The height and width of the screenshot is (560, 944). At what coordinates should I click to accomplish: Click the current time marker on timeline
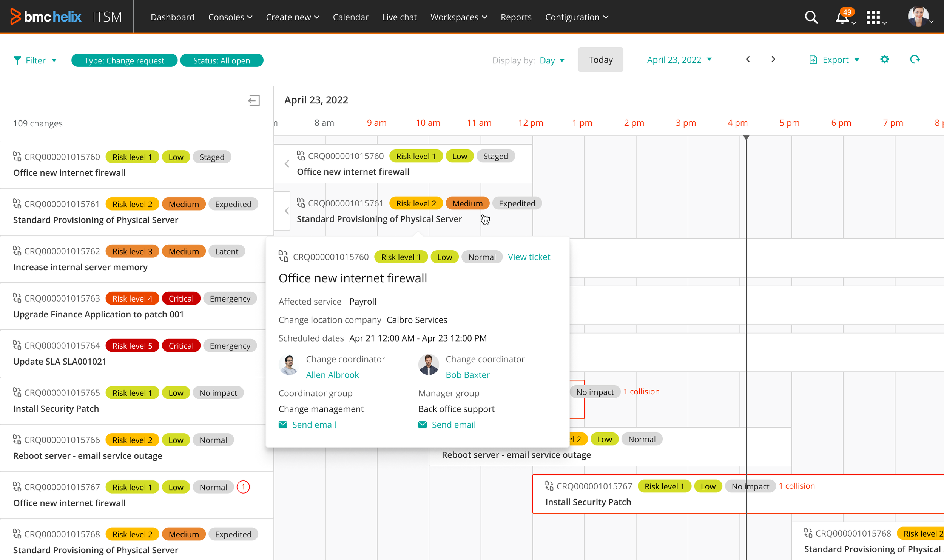pyautogui.click(x=746, y=138)
